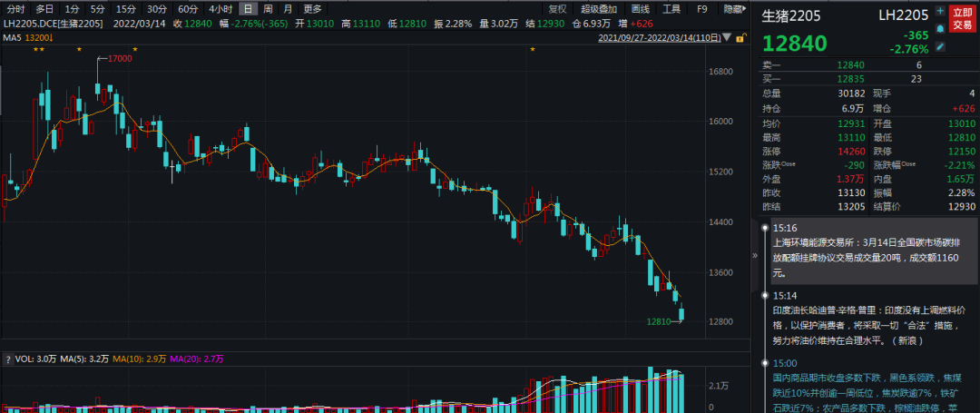
Task: Click the 持仓 value 6.9万
Action: coord(852,108)
